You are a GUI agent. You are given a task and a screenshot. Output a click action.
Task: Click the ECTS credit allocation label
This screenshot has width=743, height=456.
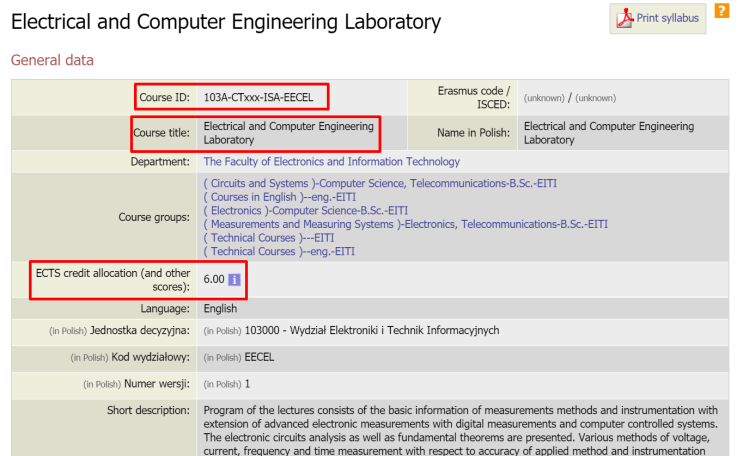tap(113, 280)
